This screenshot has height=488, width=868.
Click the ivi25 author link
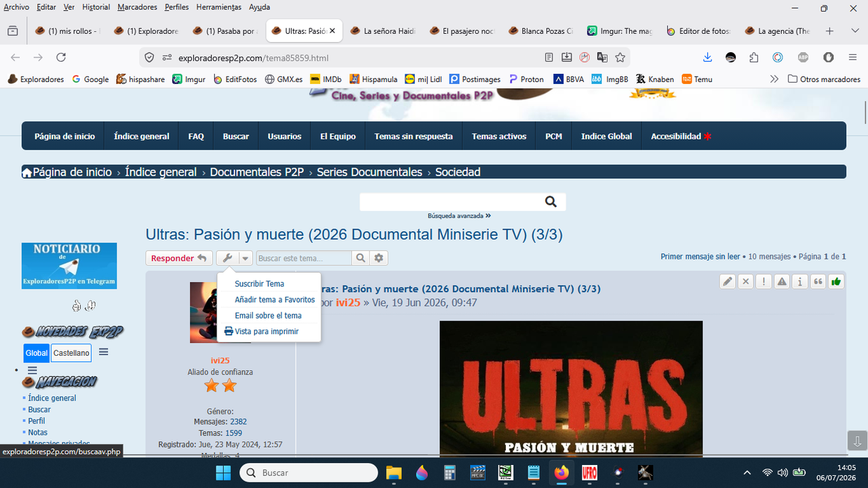click(x=348, y=302)
